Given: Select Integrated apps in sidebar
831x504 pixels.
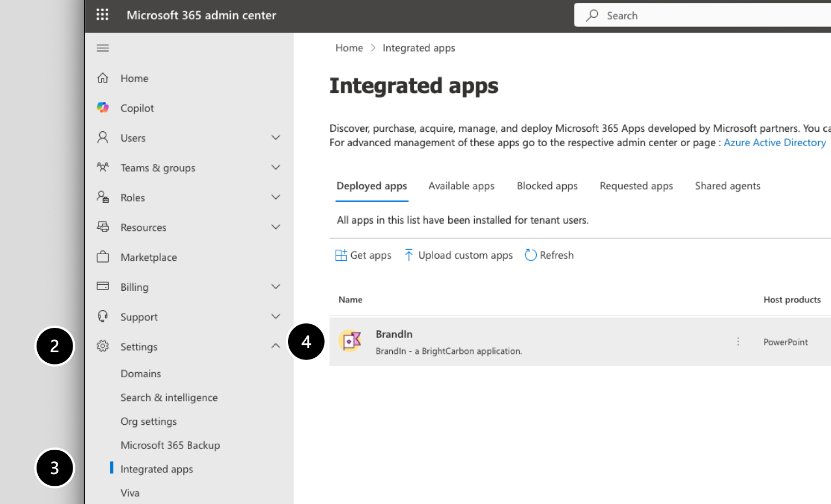Looking at the screenshot, I should (x=157, y=469).
